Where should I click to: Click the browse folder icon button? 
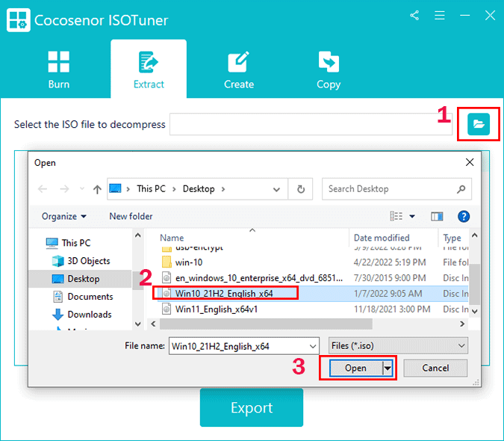pos(479,124)
